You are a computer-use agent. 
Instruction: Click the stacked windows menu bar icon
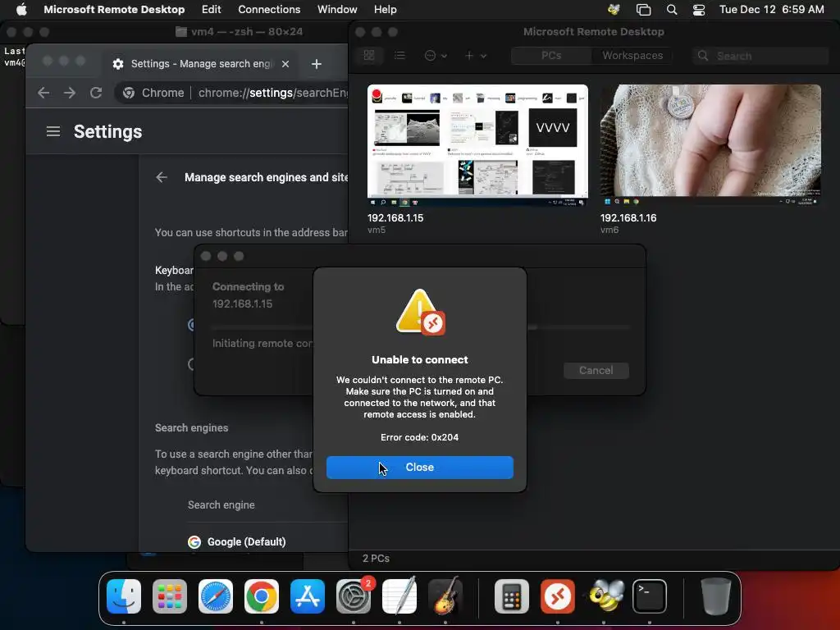click(x=643, y=10)
